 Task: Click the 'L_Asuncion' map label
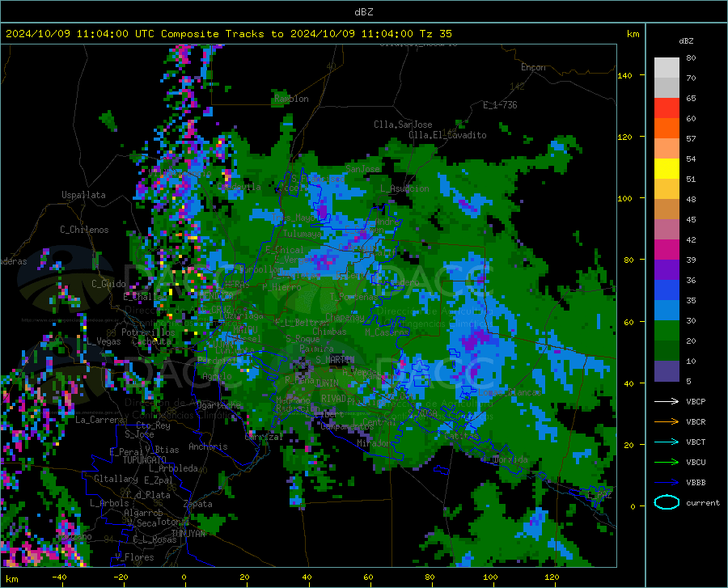(404, 188)
